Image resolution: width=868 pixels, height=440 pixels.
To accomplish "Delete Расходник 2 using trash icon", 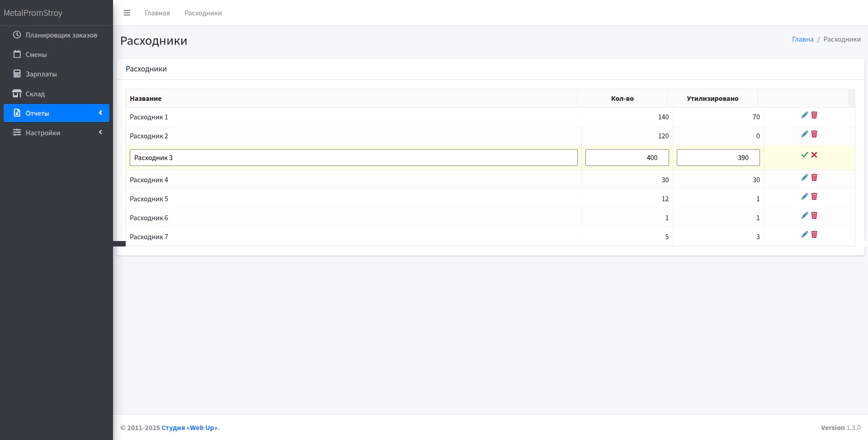I will point(814,134).
